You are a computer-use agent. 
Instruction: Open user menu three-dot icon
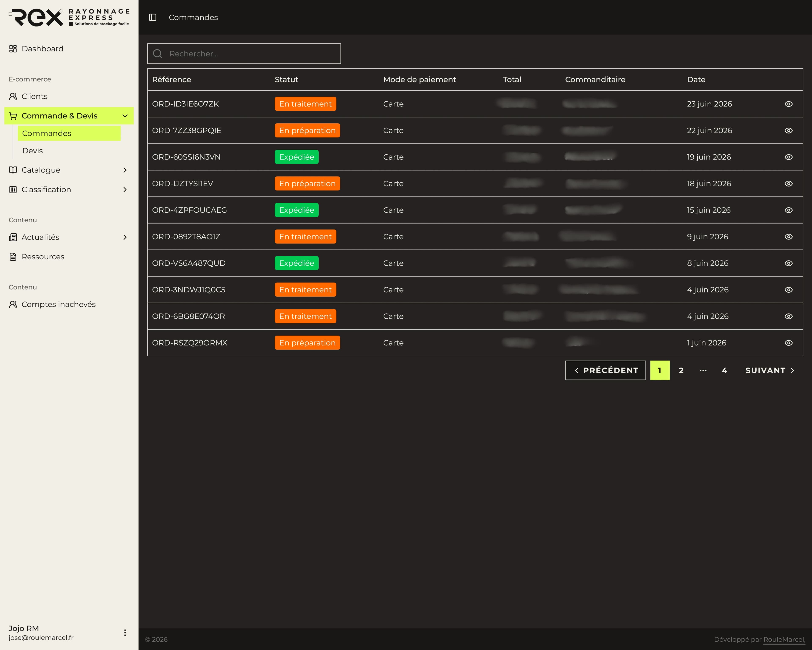point(125,633)
